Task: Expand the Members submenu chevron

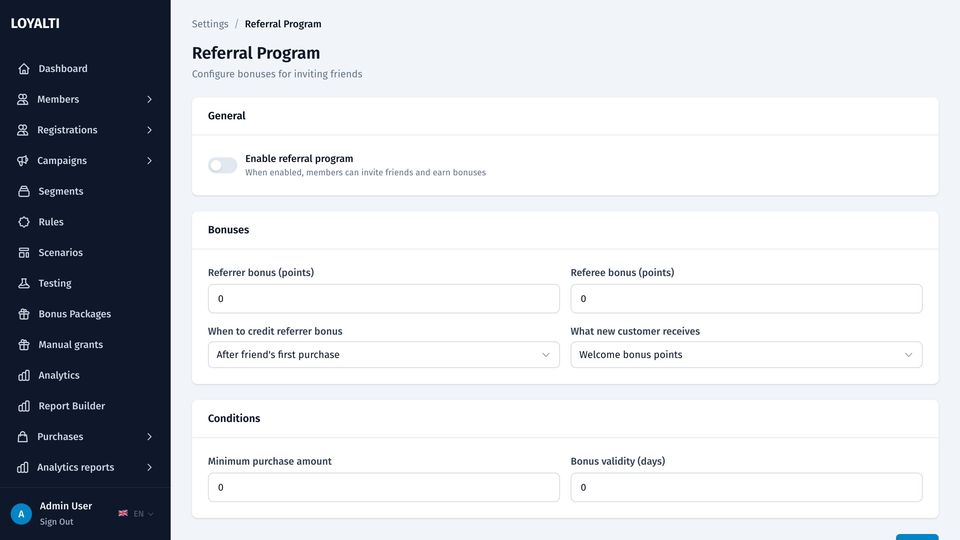Action: (149, 99)
